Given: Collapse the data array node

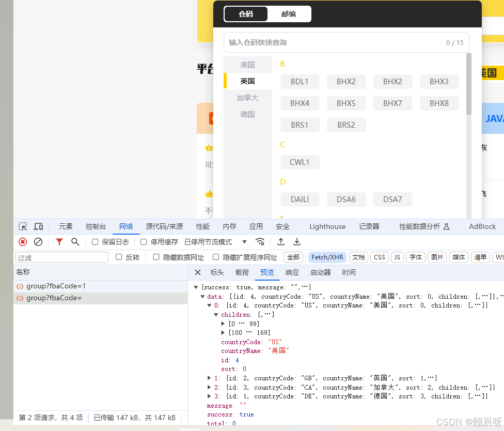Looking at the screenshot, I should [x=202, y=297].
